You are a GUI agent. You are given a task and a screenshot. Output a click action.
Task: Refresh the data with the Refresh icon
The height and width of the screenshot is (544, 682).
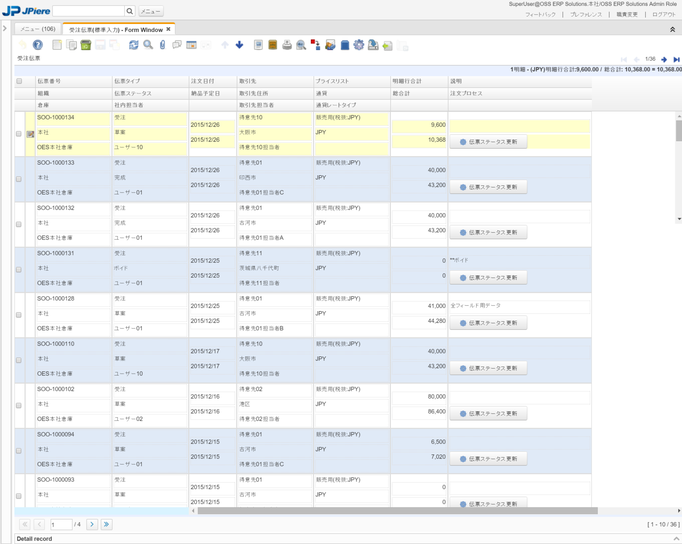[x=134, y=45]
